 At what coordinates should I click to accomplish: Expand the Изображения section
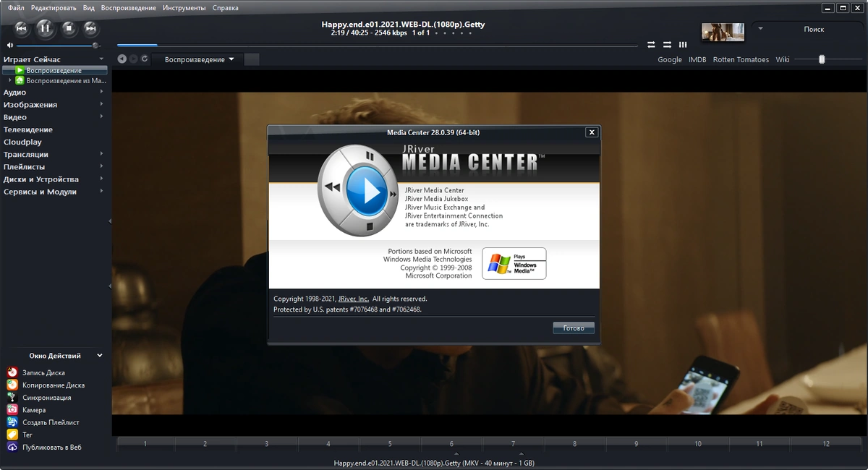coord(101,105)
